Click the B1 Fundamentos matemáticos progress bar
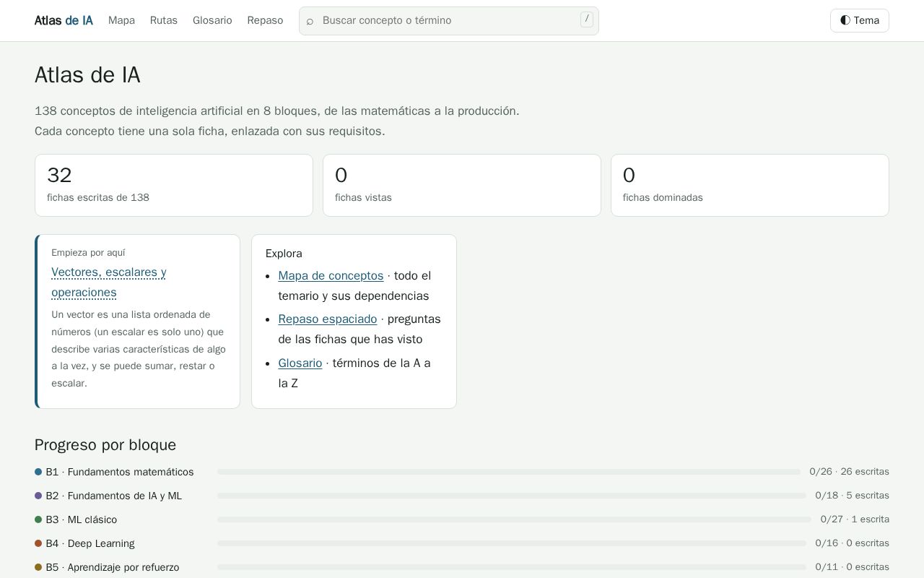 coord(509,472)
